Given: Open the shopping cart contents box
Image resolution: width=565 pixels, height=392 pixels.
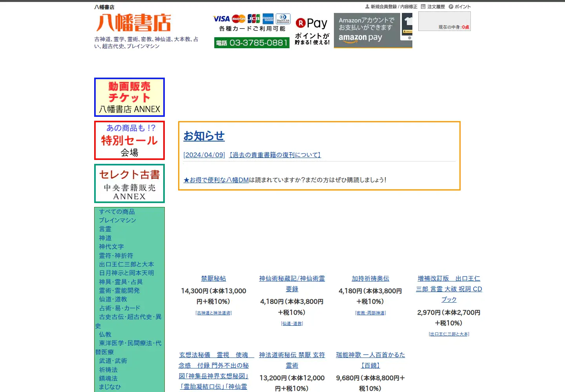Looking at the screenshot, I should tap(445, 21).
